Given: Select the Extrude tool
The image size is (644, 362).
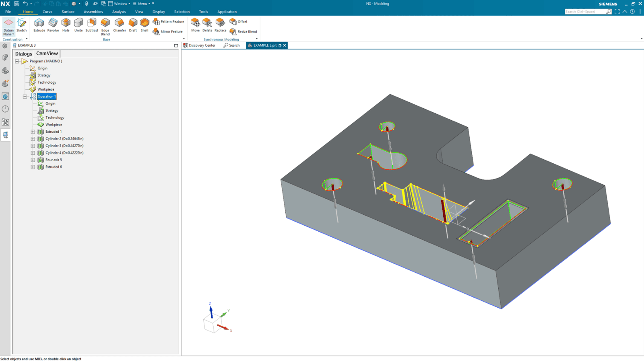Looking at the screenshot, I should [39, 25].
